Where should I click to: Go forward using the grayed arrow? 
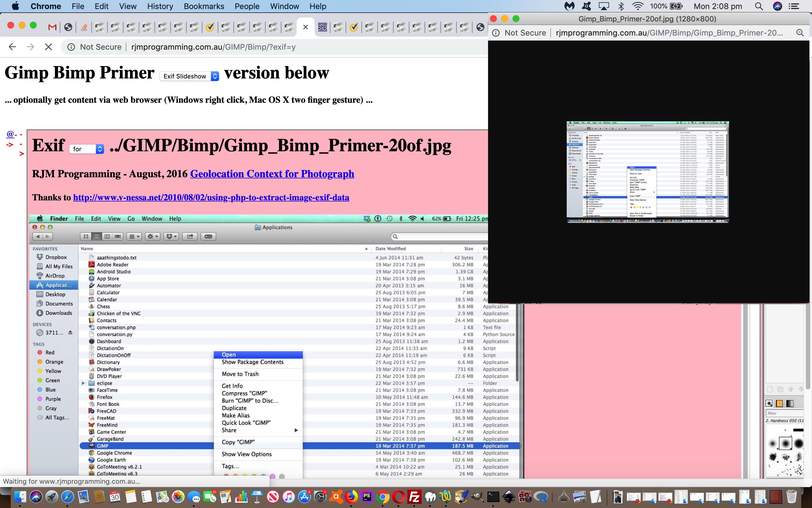[x=30, y=47]
